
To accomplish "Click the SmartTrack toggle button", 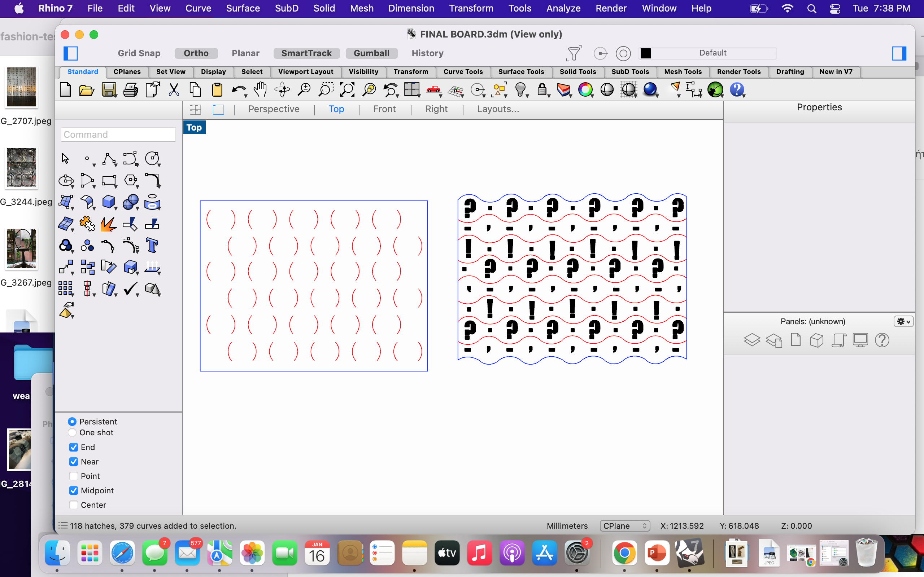I will 306,53.
